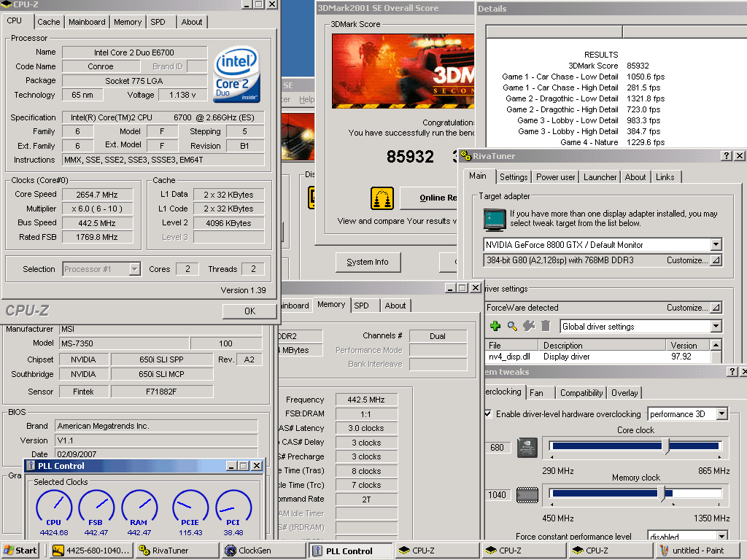Open the Processor #1 selection dropdown
This screenshot has width=747, height=560.
134,269
